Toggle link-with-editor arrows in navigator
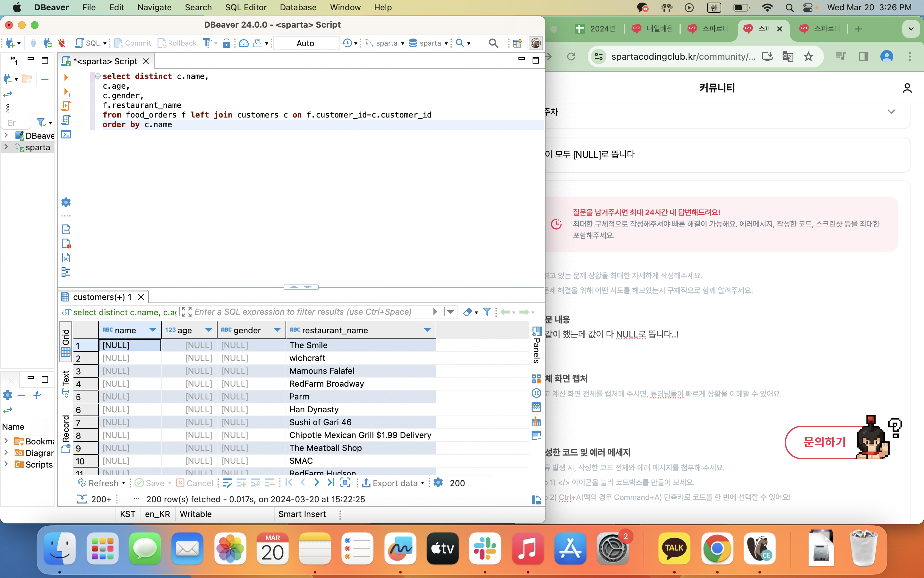Screen dimensions: 924x578 [8, 94]
